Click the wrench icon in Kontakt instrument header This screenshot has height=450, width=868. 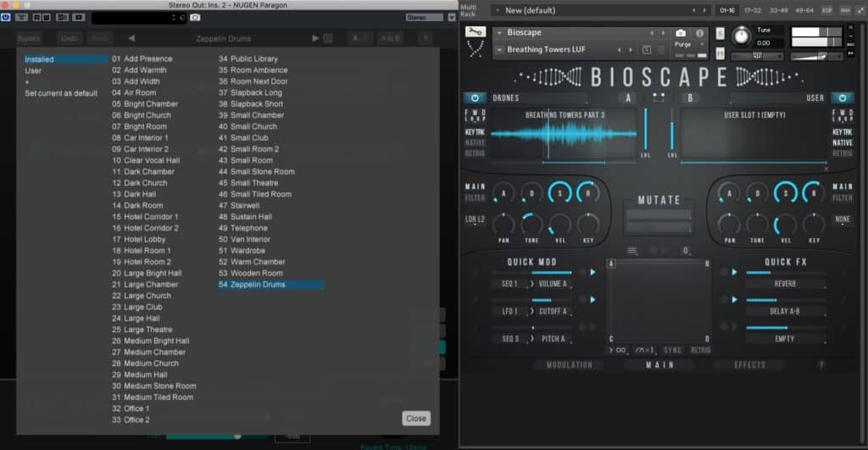click(x=475, y=31)
